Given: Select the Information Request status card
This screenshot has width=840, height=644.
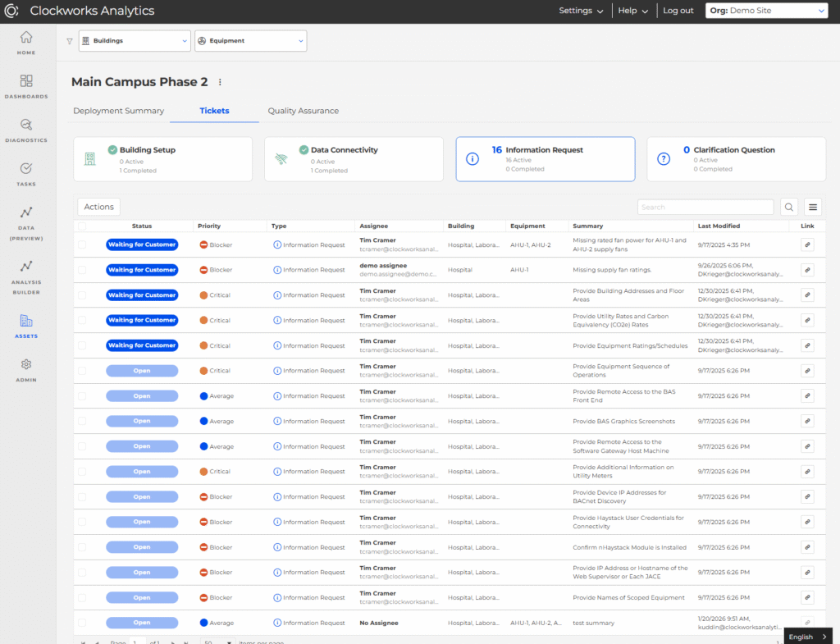Looking at the screenshot, I should 545,159.
